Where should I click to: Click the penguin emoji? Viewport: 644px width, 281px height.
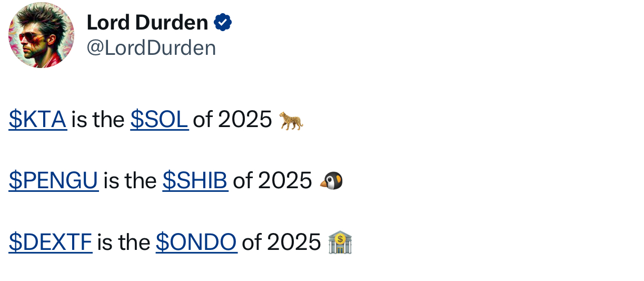tap(331, 181)
